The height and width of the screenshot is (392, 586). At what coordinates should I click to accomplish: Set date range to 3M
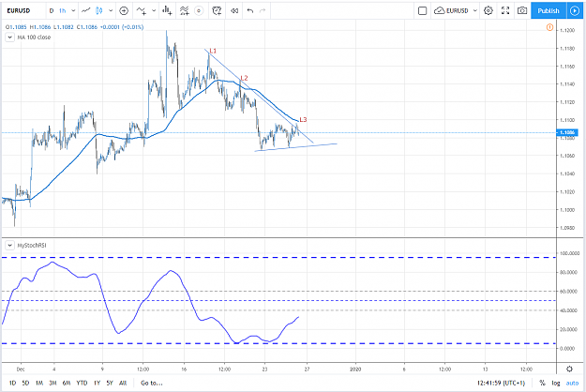53,383
